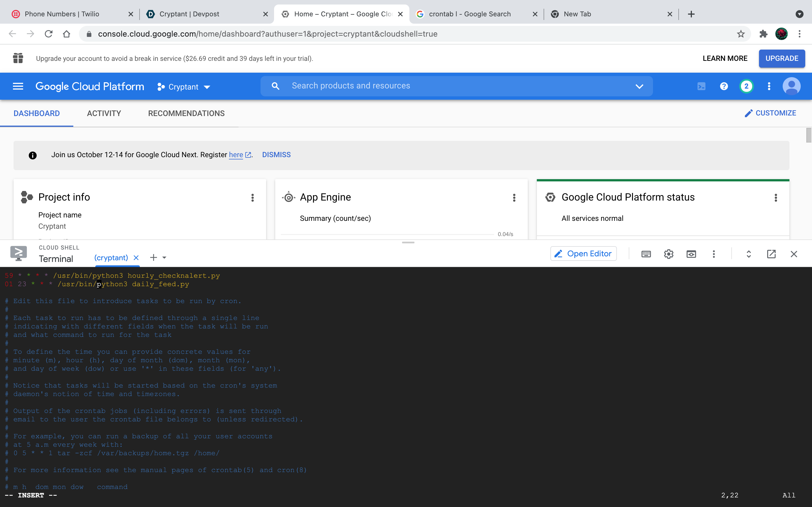Click the Open Editor button

(x=583, y=254)
